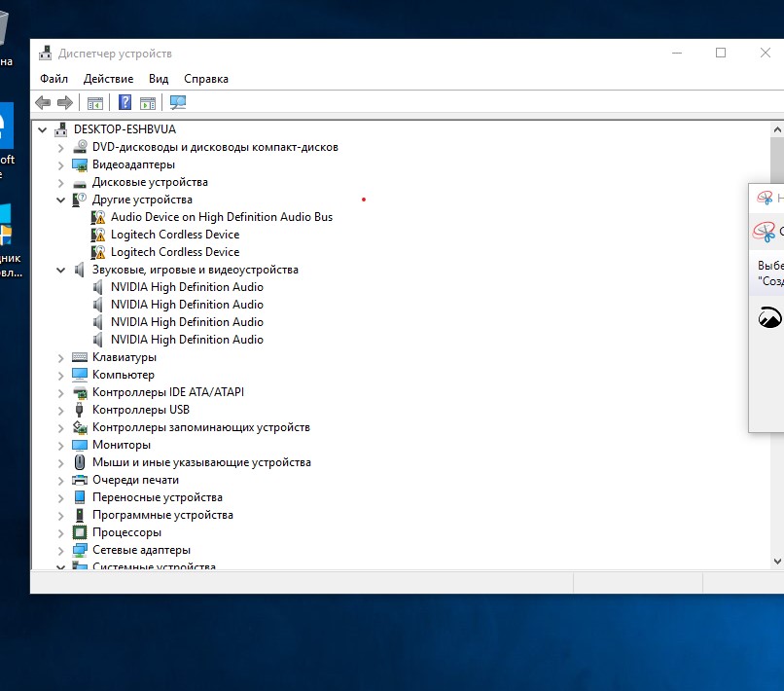This screenshot has width=784, height=691.
Task: Select the Процессоры tree item
Action: pyautogui.click(x=127, y=532)
